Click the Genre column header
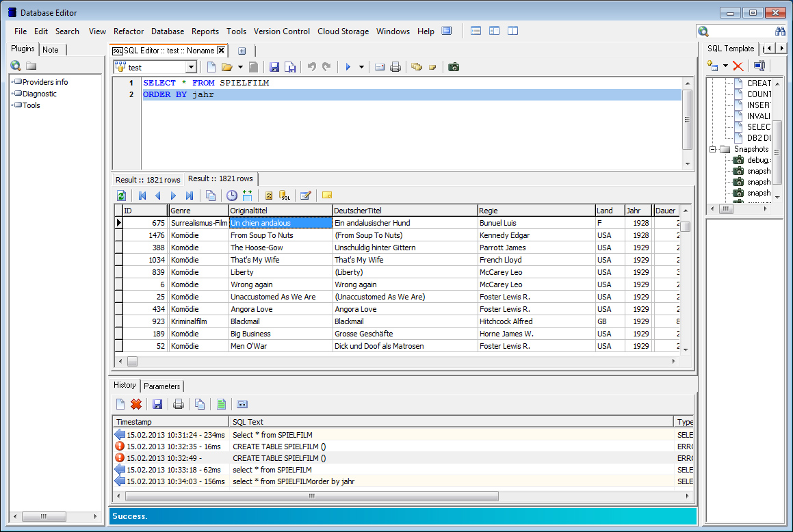This screenshot has height=532, width=793. click(x=198, y=211)
